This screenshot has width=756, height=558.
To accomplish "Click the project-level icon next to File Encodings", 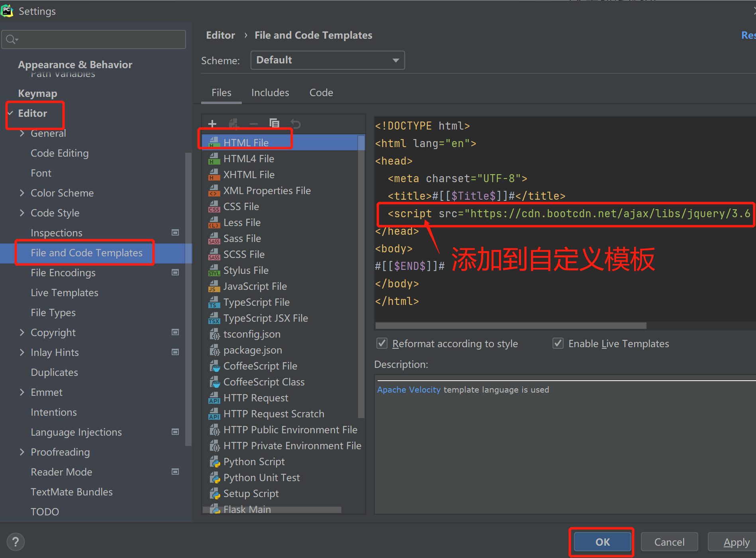I will tap(175, 272).
